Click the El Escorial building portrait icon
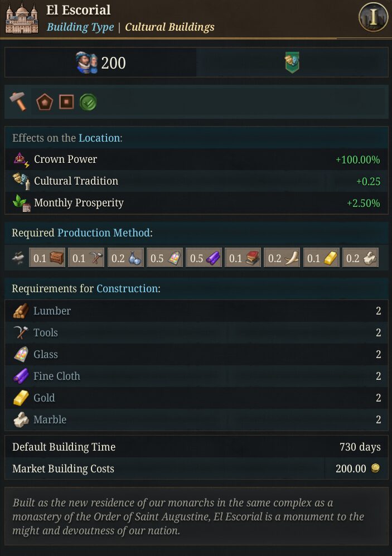This screenshot has height=556, width=392. tap(22, 18)
